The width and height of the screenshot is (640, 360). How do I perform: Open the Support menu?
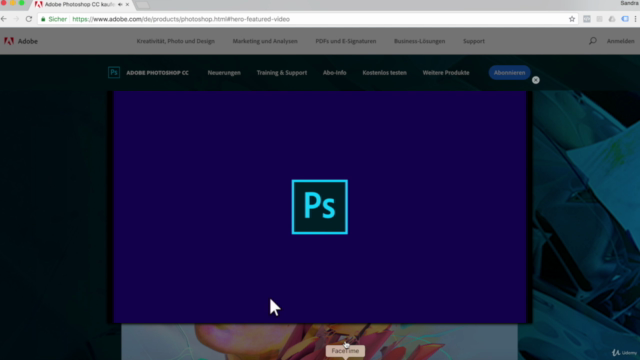(x=474, y=41)
